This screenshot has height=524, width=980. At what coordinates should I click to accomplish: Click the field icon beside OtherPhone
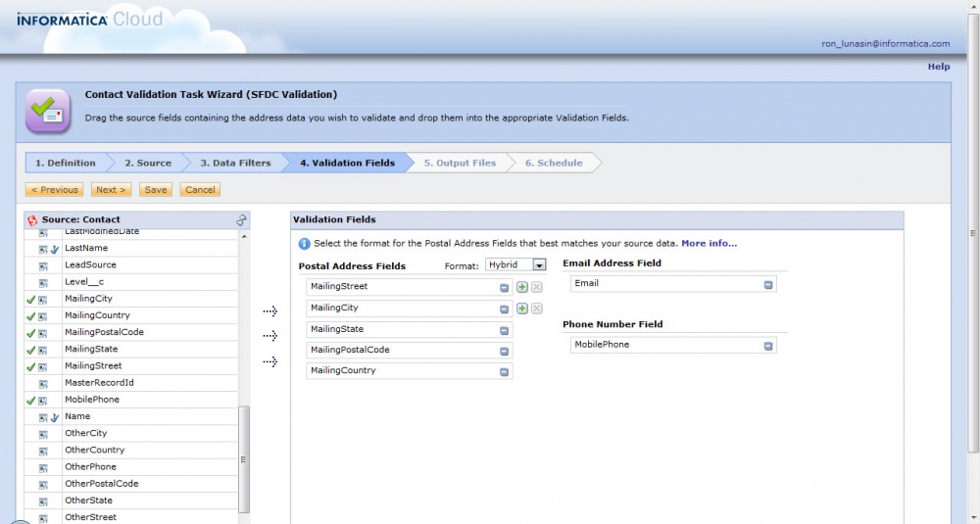point(43,468)
